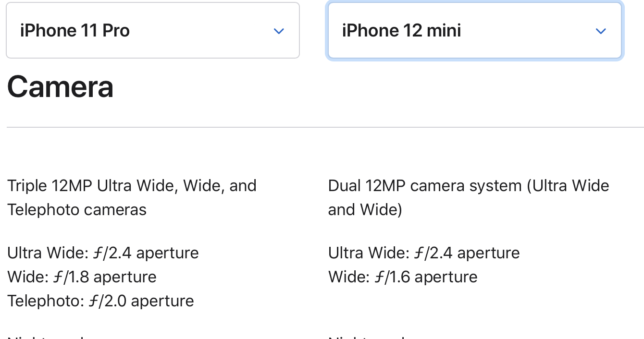
Task: Click the Wide ƒ/1.6 aperture spec
Action: tap(403, 277)
